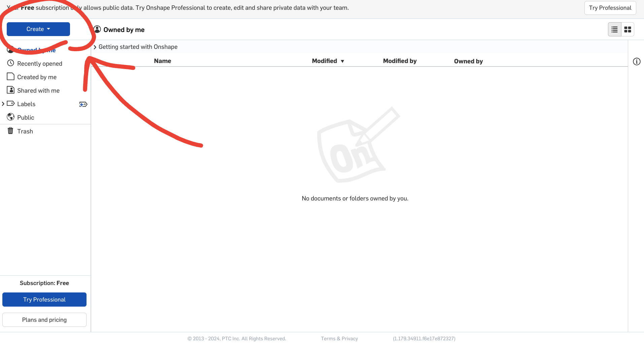Click the version number text in the footer

tap(424, 339)
